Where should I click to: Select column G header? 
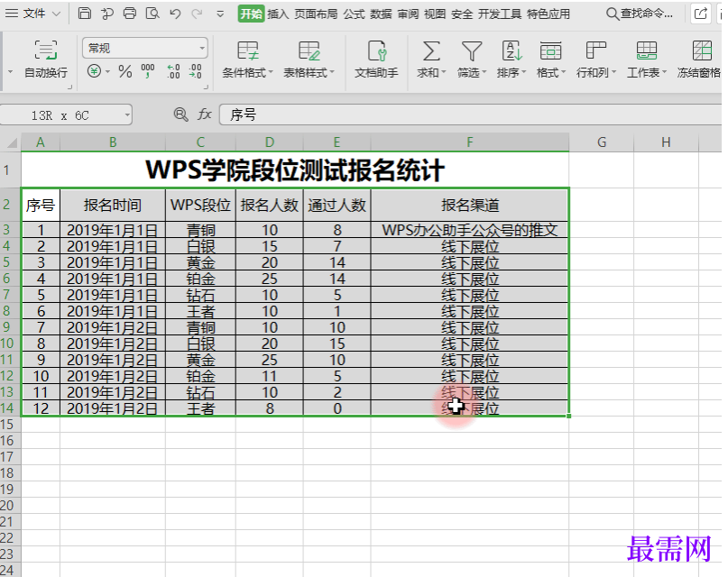tap(601, 142)
